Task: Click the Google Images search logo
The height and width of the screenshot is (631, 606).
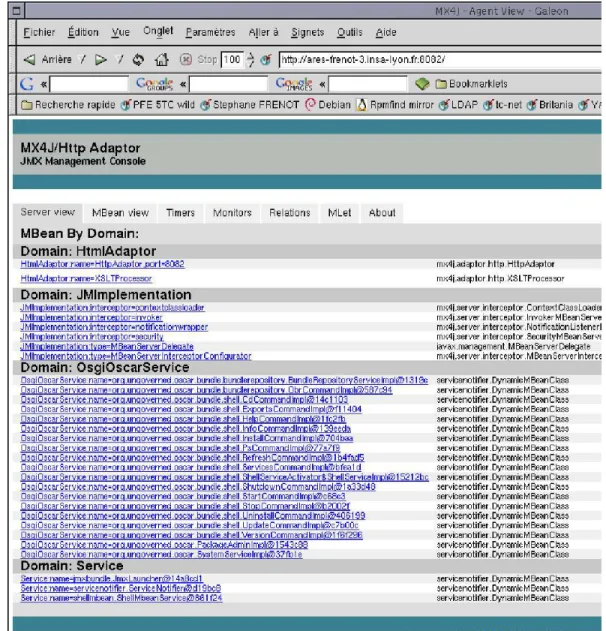Action: [x=294, y=84]
